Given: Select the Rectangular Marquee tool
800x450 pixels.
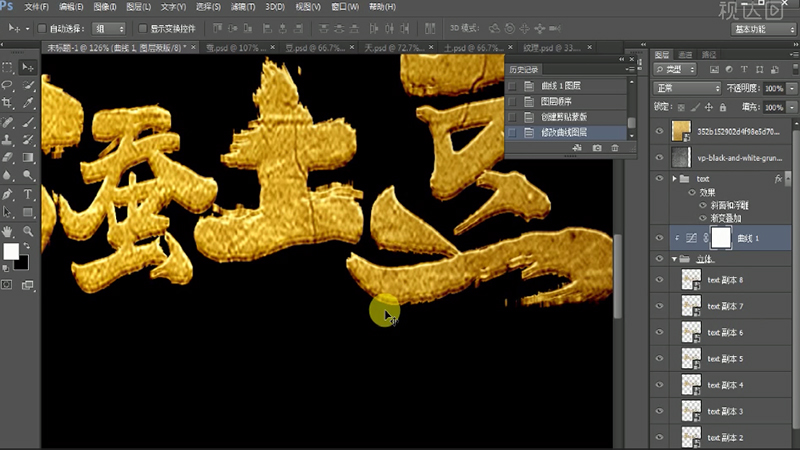Looking at the screenshot, I should click(x=8, y=67).
